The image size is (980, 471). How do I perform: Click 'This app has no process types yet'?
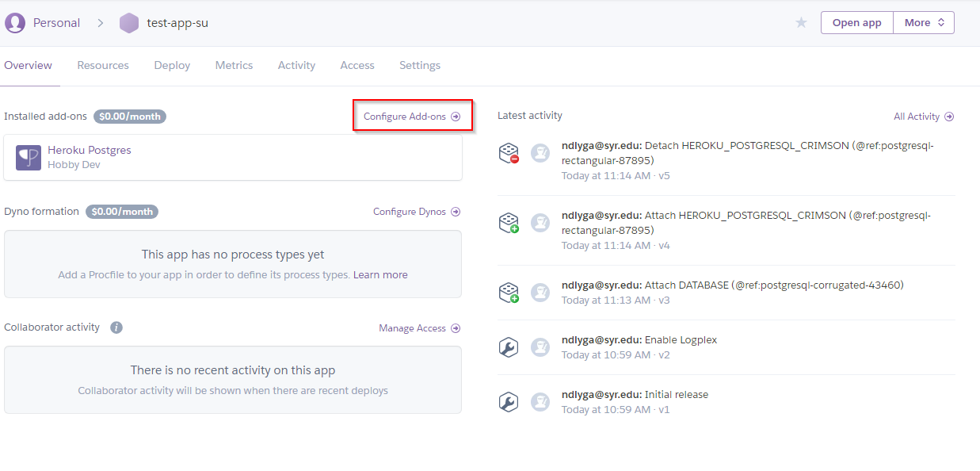coord(233,255)
